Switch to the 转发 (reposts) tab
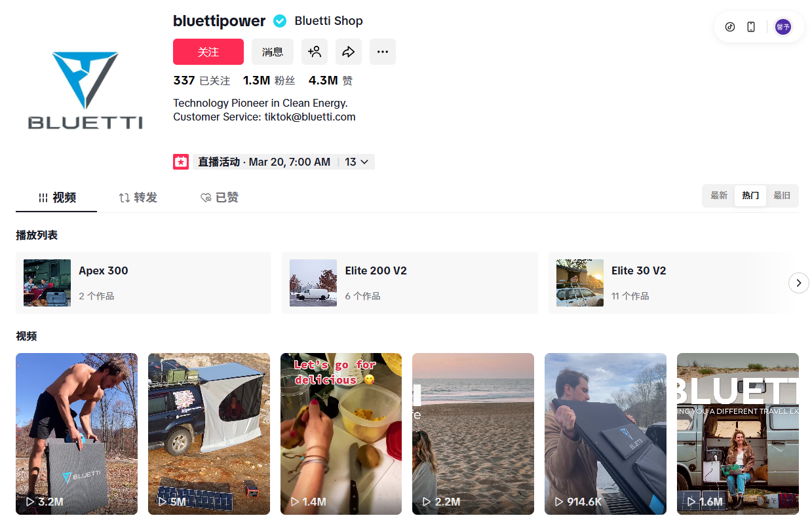The height and width of the screenshot is (522, 812). coord(138,198)
